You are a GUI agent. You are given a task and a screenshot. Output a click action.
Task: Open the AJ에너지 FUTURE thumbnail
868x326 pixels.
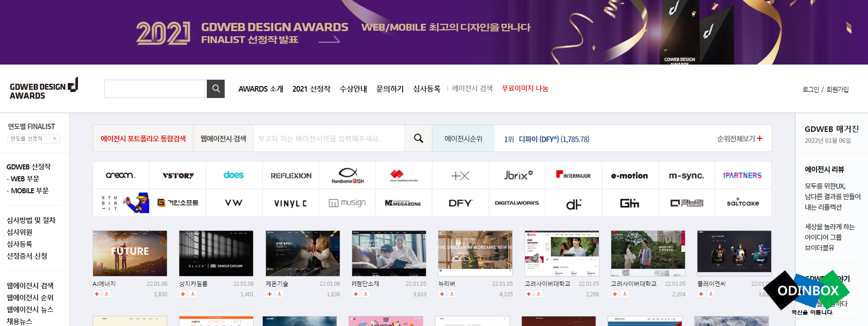click(130, 253)
